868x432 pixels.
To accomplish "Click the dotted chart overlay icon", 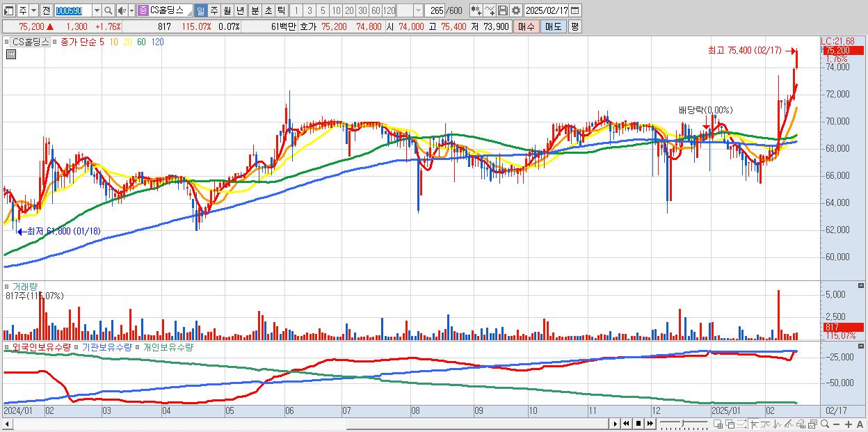I will pos(741,424).
